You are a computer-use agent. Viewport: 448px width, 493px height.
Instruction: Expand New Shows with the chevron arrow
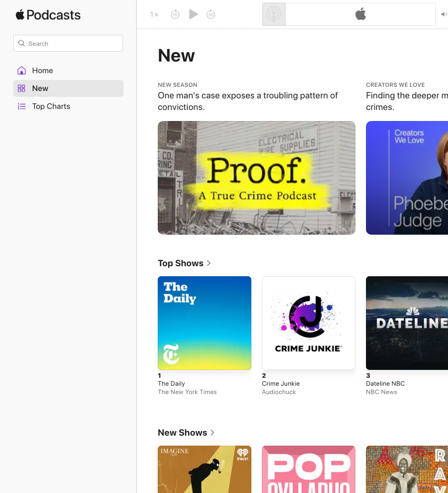[x=212, y=432]
